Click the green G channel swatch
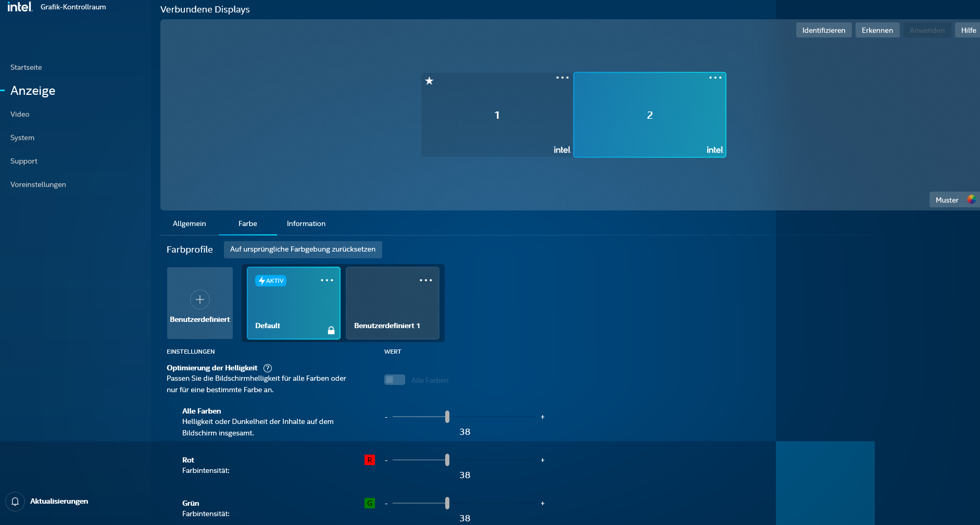Image resolution: width=980 pixels, height=525 pixels. coord(370,503)
